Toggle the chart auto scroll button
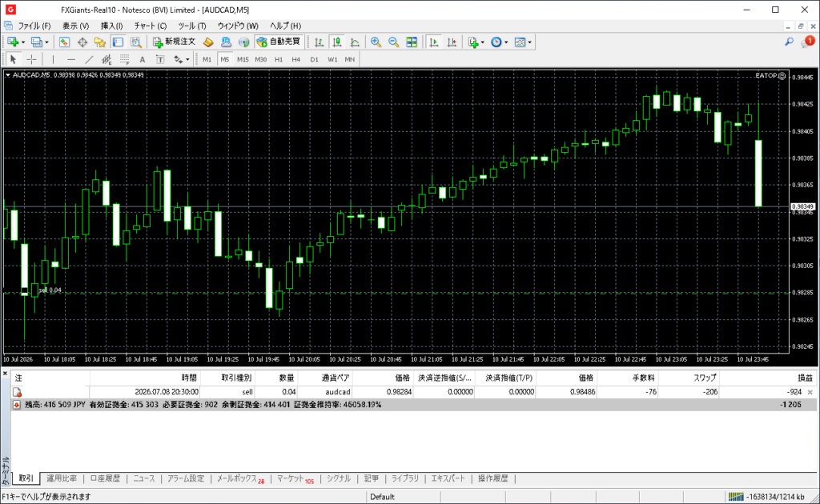Screen dimensions: 820x504 (x=433, y=42)
